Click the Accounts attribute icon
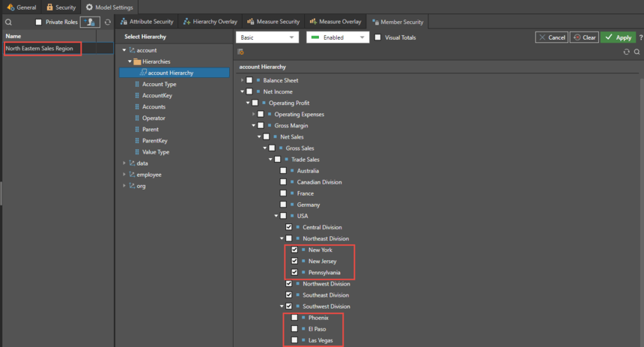 137,106
